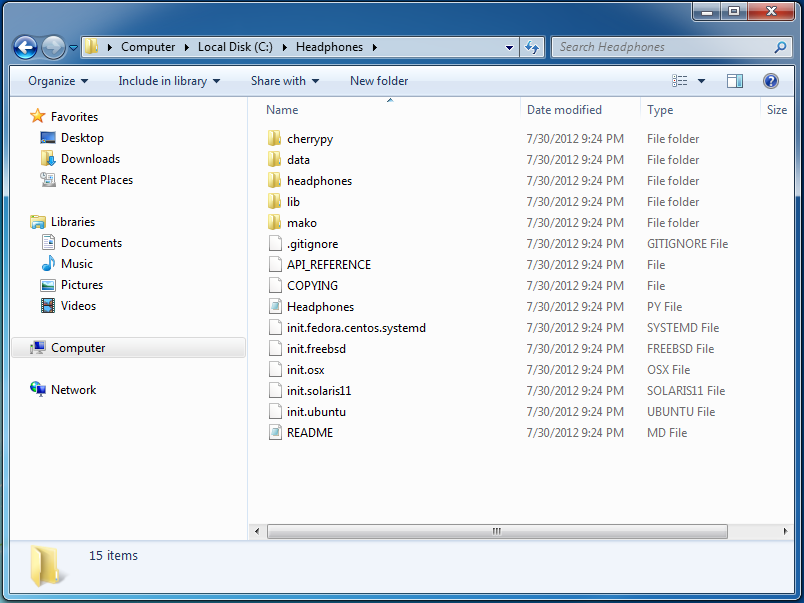This screenshot has width=804, height=603.
Task: Select Local Disk (C:) breadcrumb
Action: pos(235,47)
